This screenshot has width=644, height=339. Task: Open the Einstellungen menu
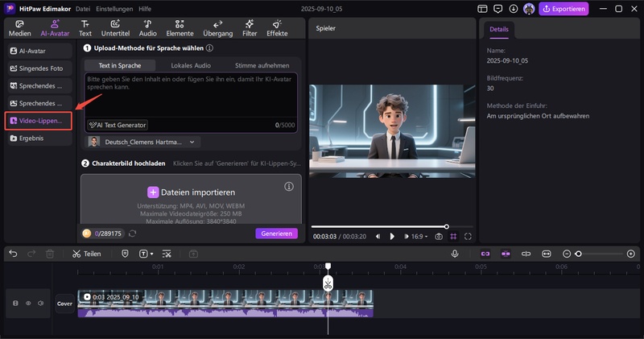click(x=114, y=9)
